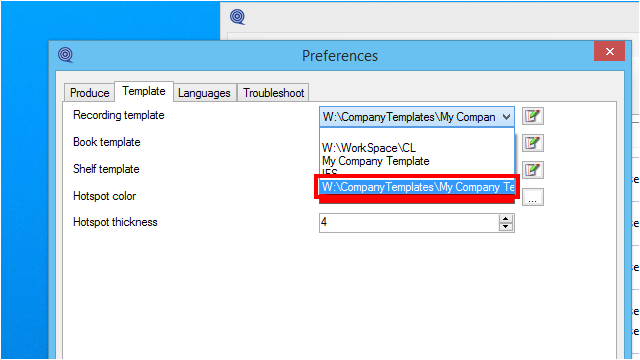Viewport: 640px width, 360px height.
Task: Switch to the Produce tab
Action: click(x=89, y=93)
